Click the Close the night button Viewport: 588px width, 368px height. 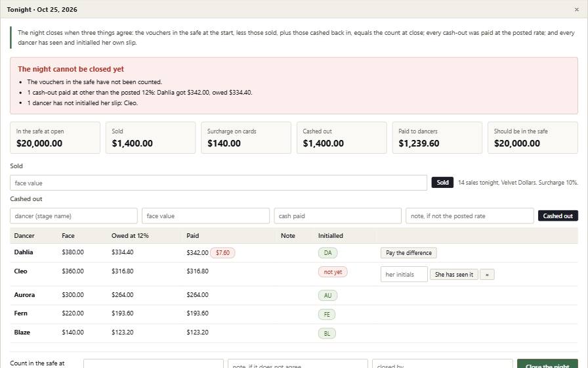[547, 363]
